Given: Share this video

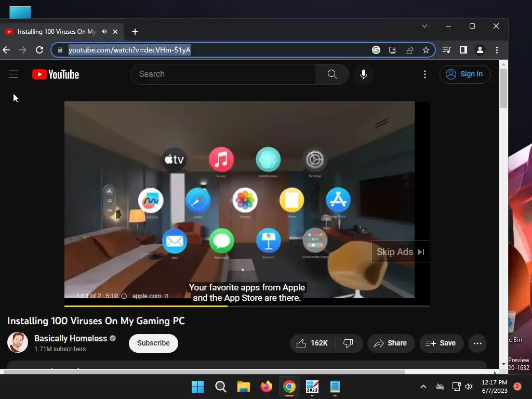Looking at the screenshot, I should click(391, 343).
